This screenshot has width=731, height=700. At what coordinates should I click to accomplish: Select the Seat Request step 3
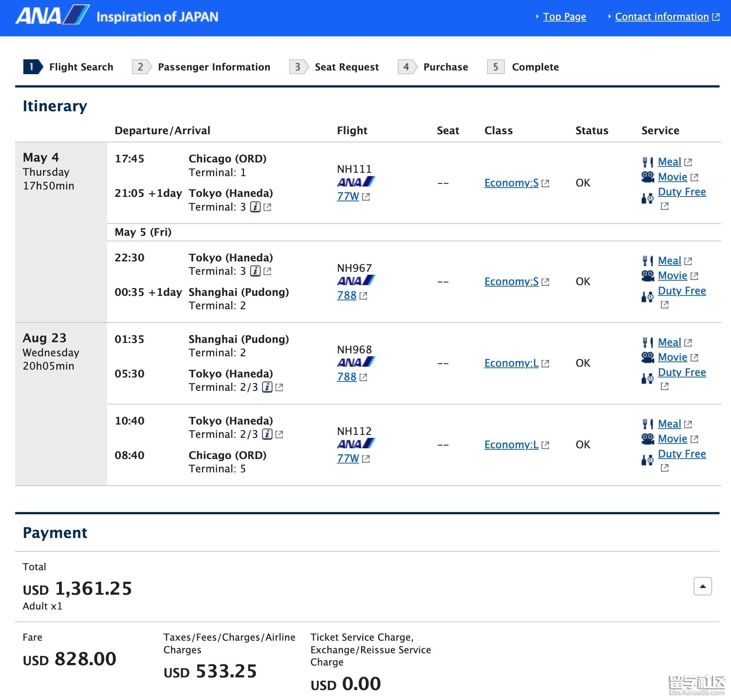point(334,67)
